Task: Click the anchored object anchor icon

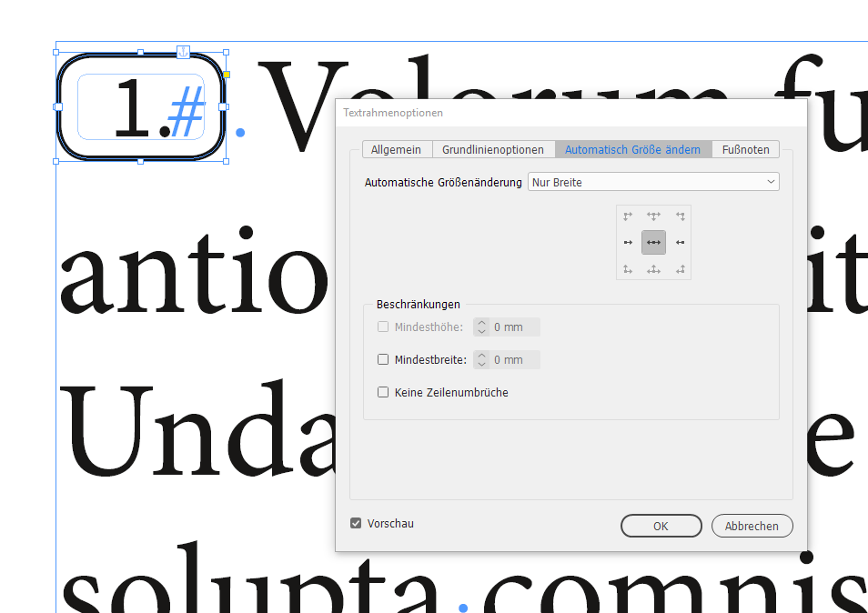Action: click(183, 52)
